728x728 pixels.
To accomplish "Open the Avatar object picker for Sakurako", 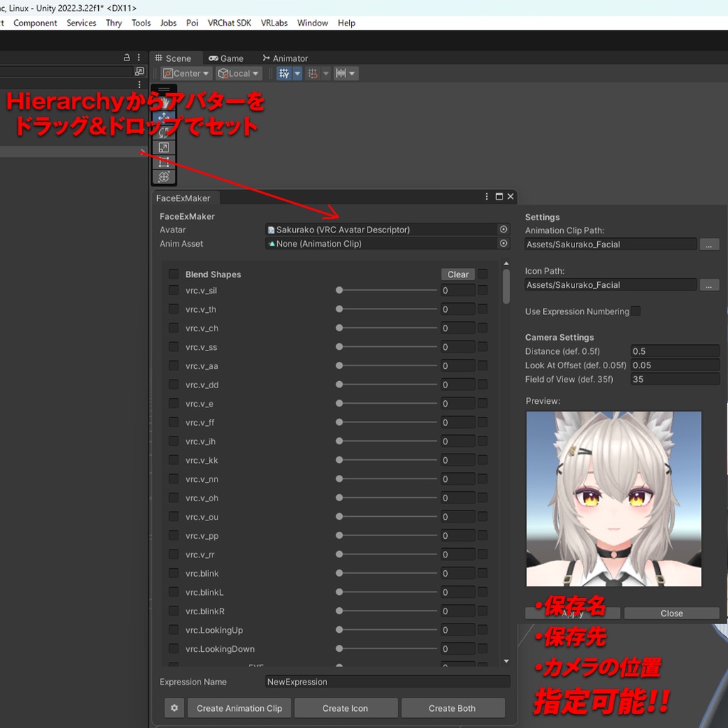I will point(503,229).
